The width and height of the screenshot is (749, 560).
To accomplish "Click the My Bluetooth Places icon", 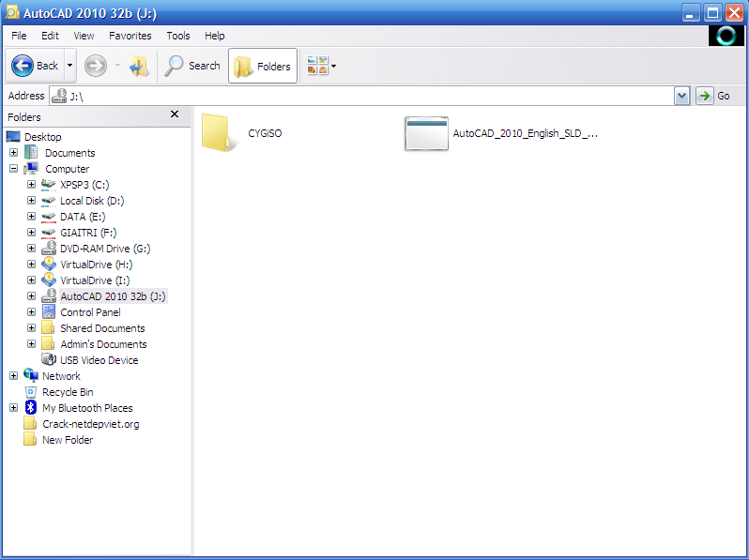I will pyautogui.click(x=31, y=408).
